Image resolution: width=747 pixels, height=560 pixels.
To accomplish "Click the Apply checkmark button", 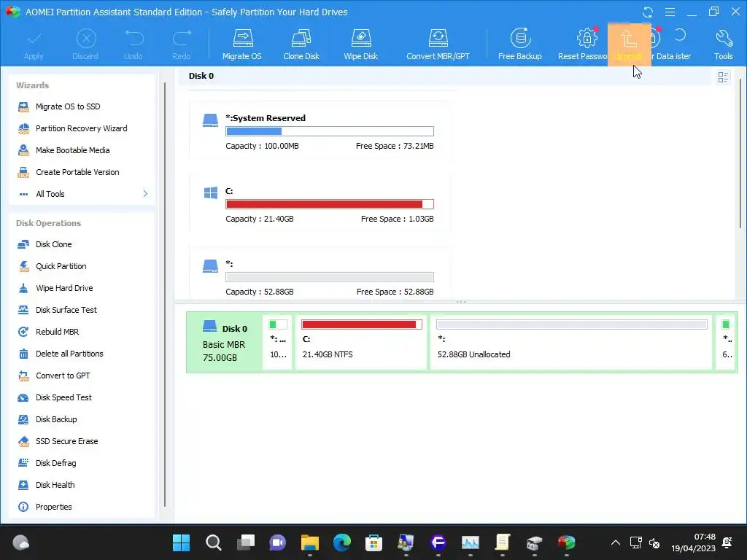I will [34, 44].
